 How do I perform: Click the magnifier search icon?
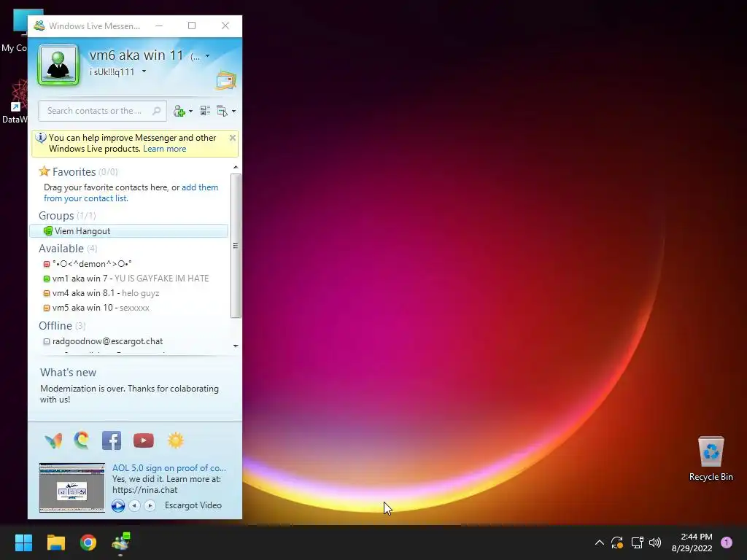coord(156,111)
